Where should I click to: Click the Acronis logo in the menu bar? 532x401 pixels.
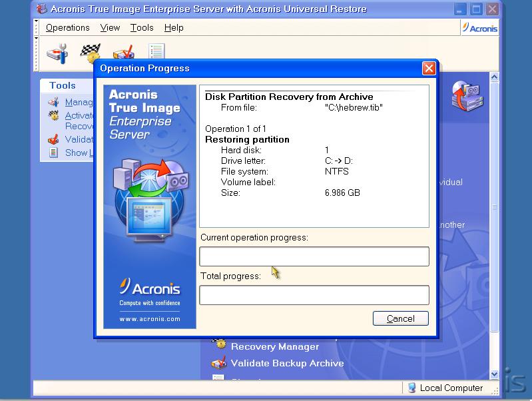pyautogui.click(x=479, y=27)
